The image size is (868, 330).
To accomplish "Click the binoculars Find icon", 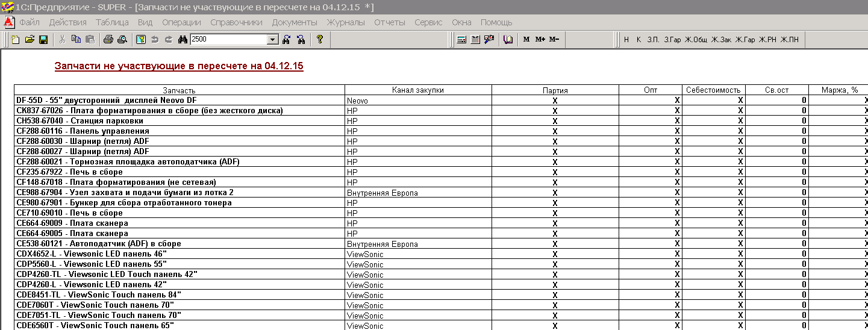I will 183,40.
